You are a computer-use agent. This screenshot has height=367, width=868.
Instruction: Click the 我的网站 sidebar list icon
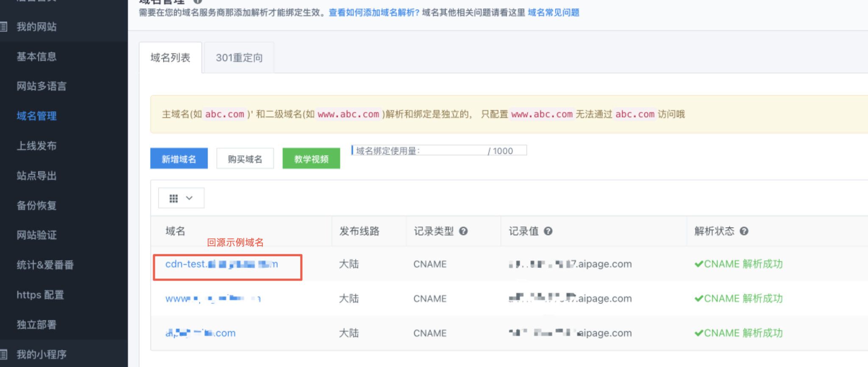coord(4,27)
